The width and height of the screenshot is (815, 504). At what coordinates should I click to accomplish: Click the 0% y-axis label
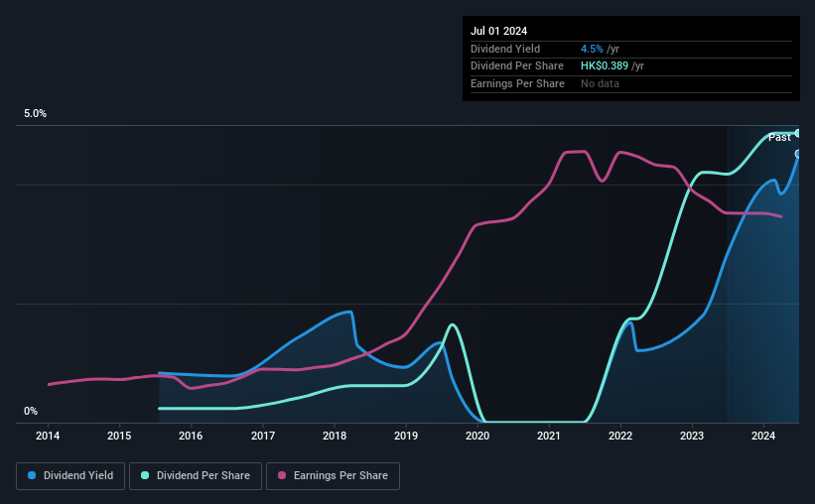(x=31, y=411)
